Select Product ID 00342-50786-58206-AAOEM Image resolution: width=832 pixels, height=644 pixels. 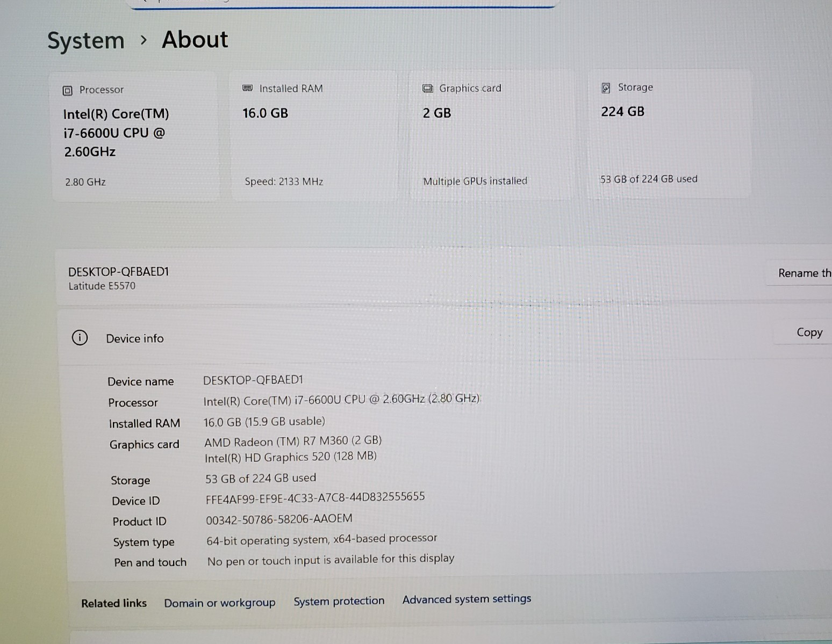279,519
